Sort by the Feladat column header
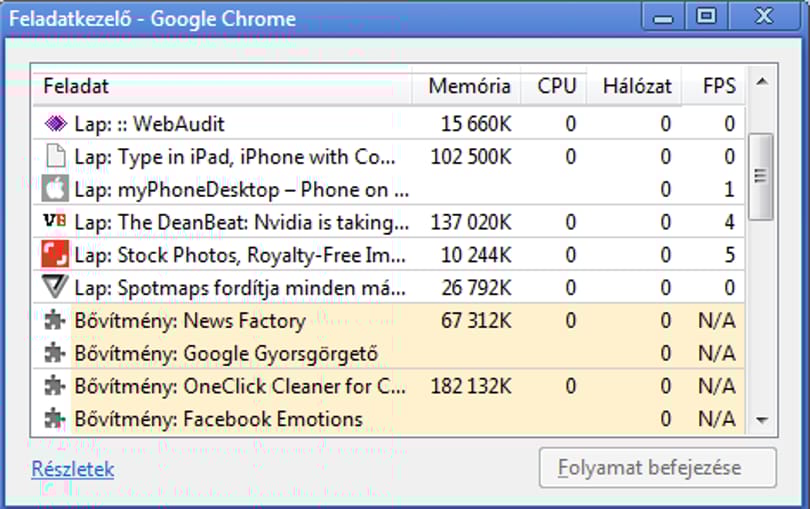 [x=222, y=86]
